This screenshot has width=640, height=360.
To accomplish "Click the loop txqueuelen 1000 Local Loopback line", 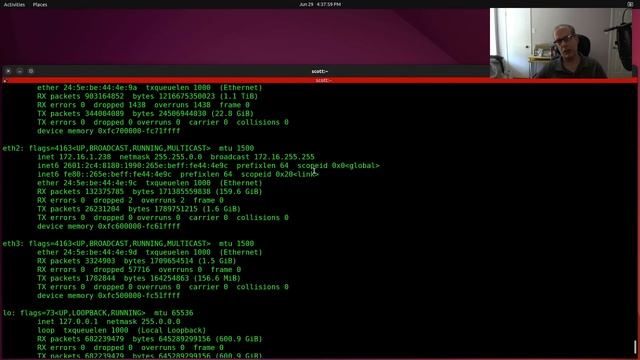I will (x=122, y=330).
